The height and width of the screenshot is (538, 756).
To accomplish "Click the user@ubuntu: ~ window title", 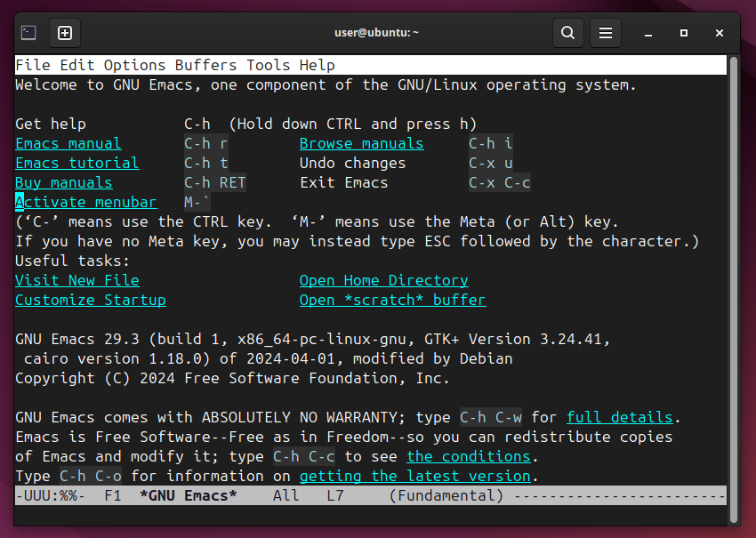I will 376,33.
